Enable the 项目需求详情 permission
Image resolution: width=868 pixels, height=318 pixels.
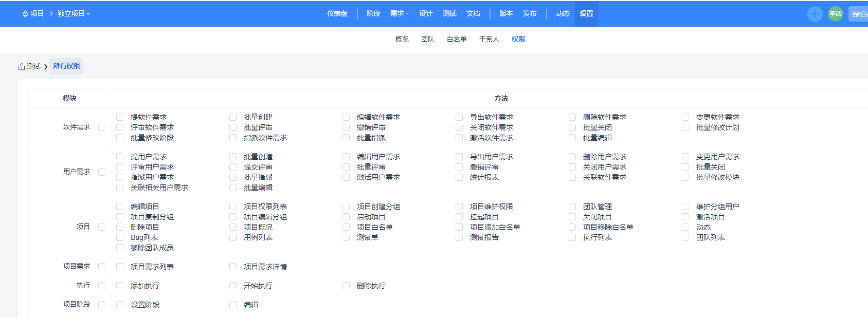pos(233,267)
